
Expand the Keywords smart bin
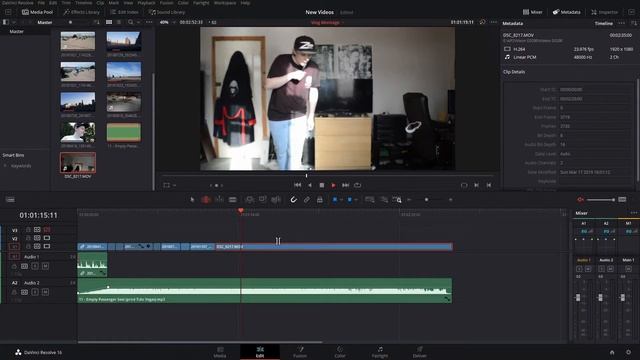[5, 166]
